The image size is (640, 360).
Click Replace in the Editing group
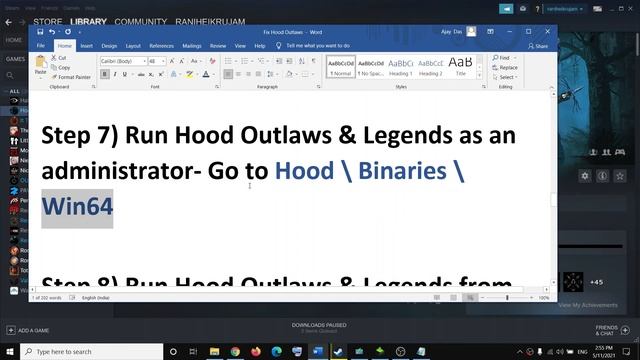pos(505,67)
